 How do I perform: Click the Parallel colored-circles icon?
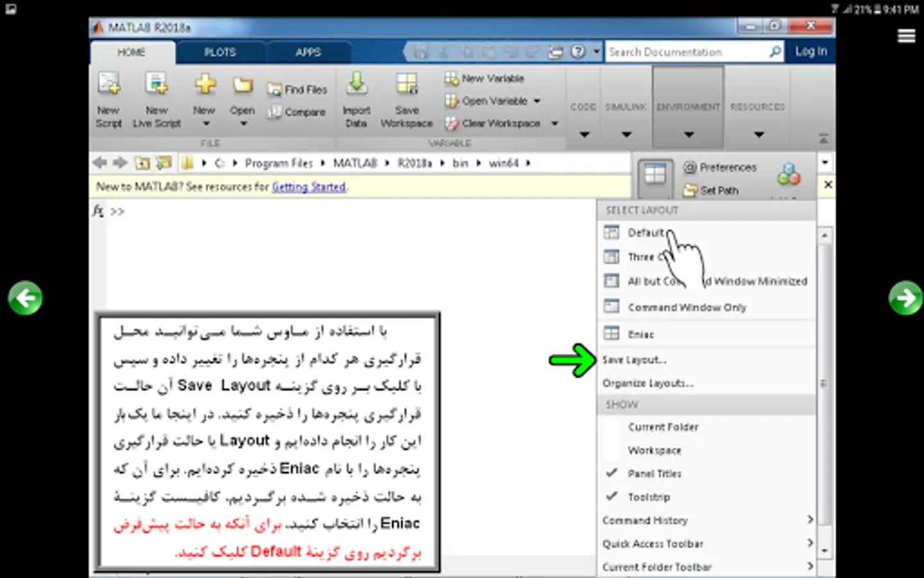789,174
